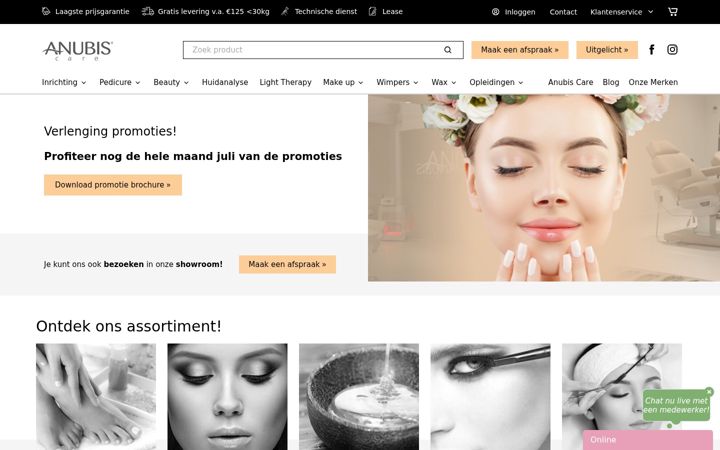Image resolution: width=720 pixels, height=450 pixels.
Task: Open the Instagram icon
Action: point(672,50)
